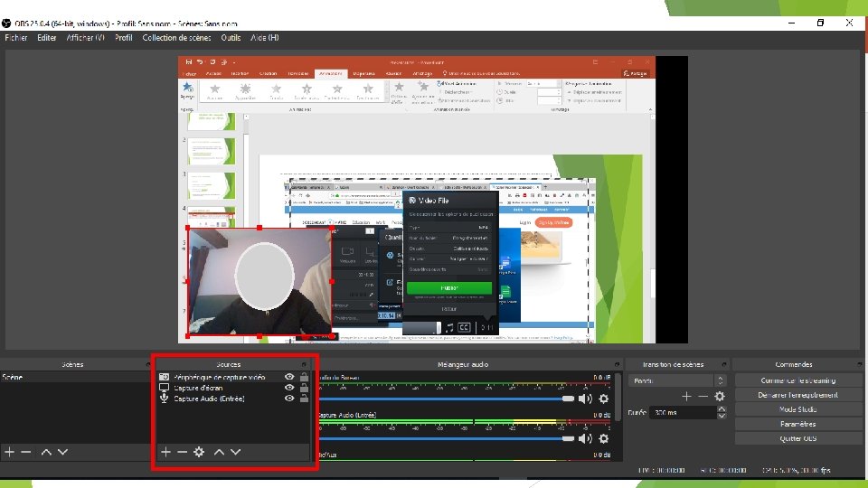Open the Editer menu
The width and height of the screenshot is (868, 488).
tap(46, 38)
